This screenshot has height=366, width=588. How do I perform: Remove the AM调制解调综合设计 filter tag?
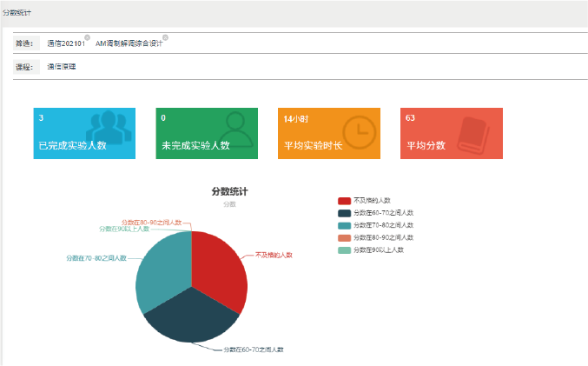tap(165, 37)
